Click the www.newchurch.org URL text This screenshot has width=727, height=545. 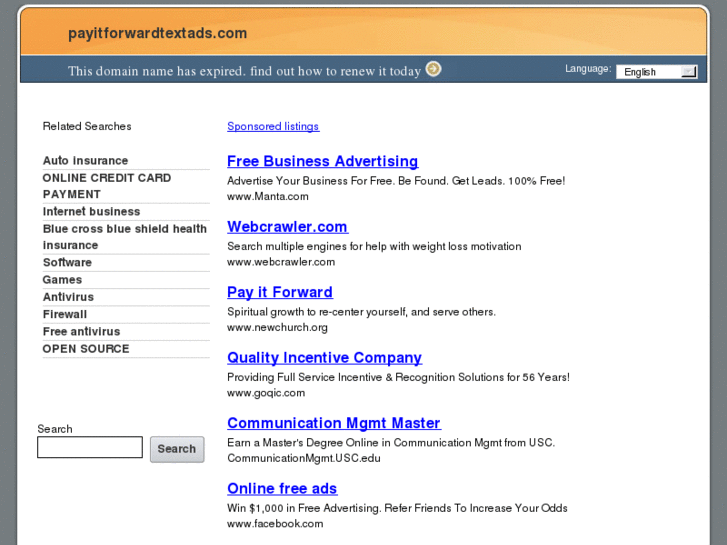(277, 327)
